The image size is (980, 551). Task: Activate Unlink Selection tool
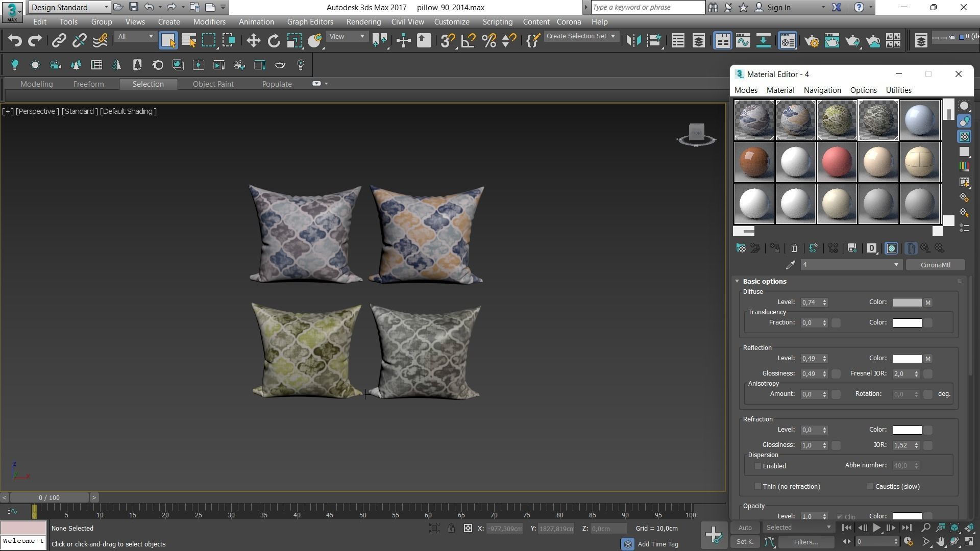pos(79,41)
